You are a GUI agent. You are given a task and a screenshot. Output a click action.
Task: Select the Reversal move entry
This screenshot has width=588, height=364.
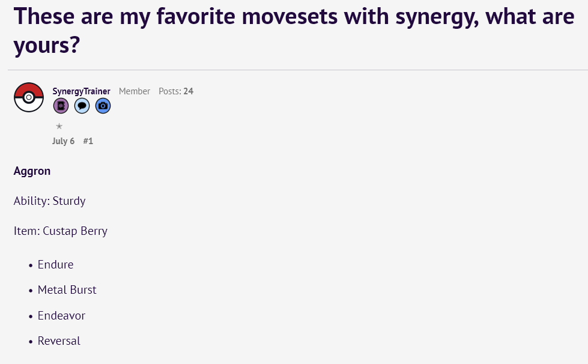point(59,341)
